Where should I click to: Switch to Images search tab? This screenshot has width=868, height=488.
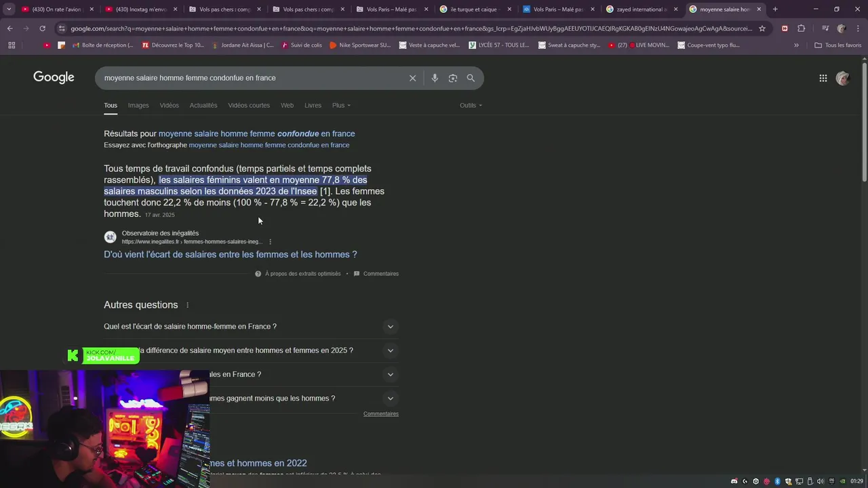138,105
